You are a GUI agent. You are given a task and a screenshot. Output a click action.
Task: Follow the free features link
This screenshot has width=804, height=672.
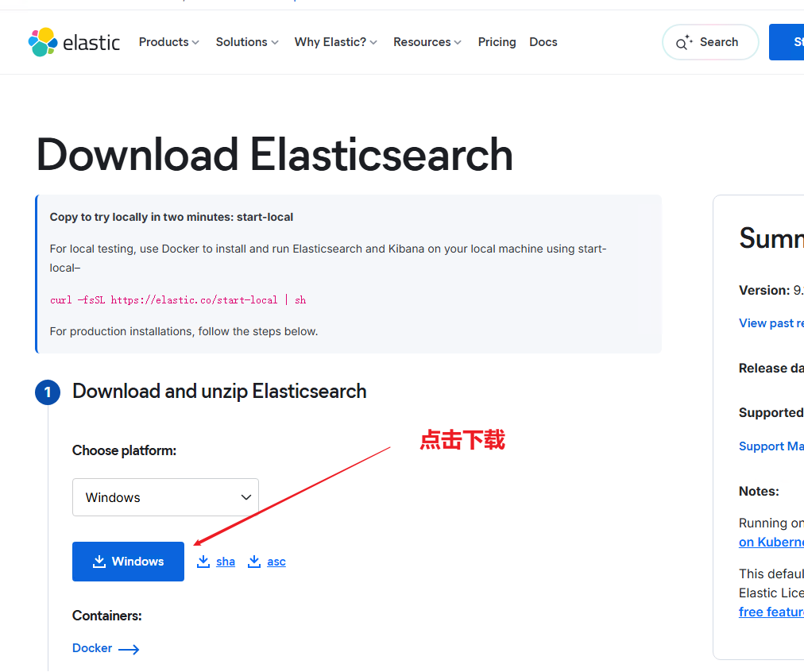coord(771,612)
